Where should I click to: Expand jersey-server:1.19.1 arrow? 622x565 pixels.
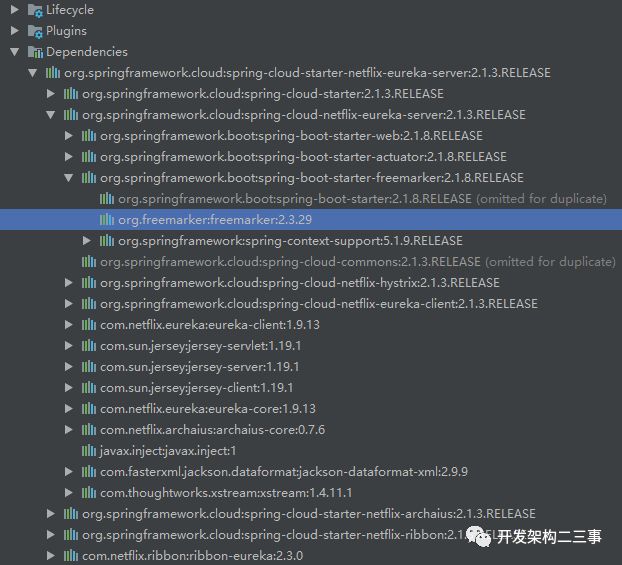click(69, 367)
